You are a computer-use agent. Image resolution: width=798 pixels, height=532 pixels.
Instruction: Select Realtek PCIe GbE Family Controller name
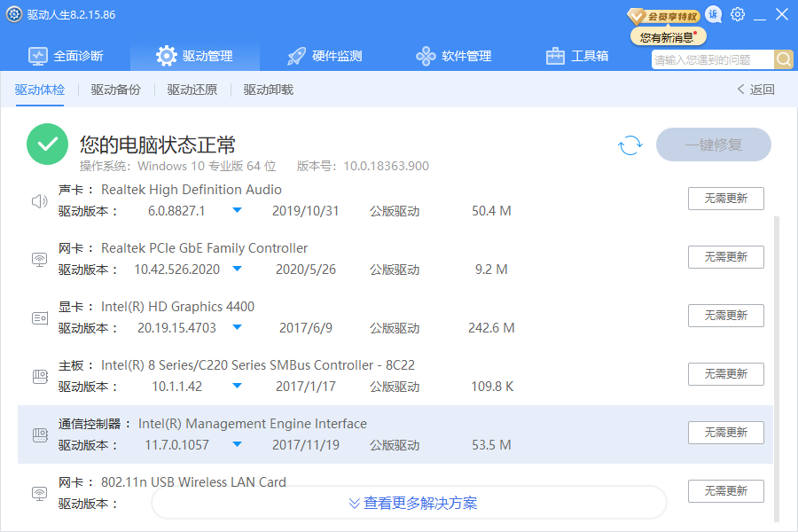click(205, 248)
